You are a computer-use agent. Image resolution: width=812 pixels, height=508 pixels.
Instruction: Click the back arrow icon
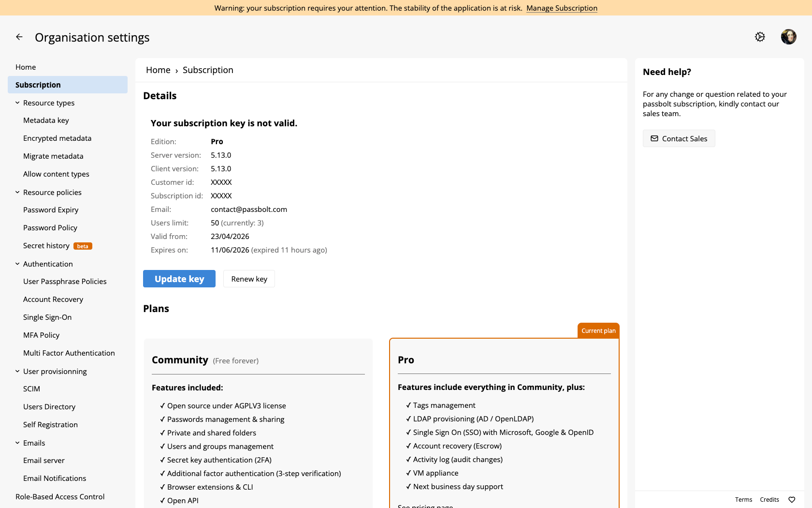click(x=19, y=37)
